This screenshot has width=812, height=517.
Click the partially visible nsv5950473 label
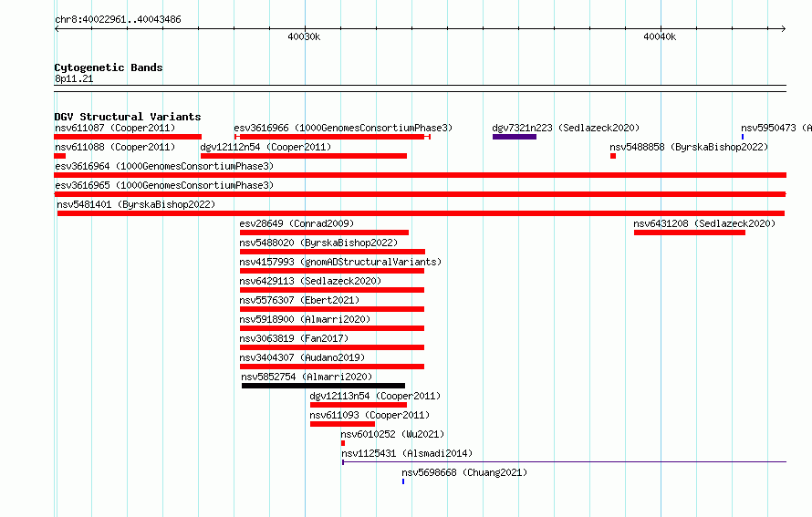776,128
